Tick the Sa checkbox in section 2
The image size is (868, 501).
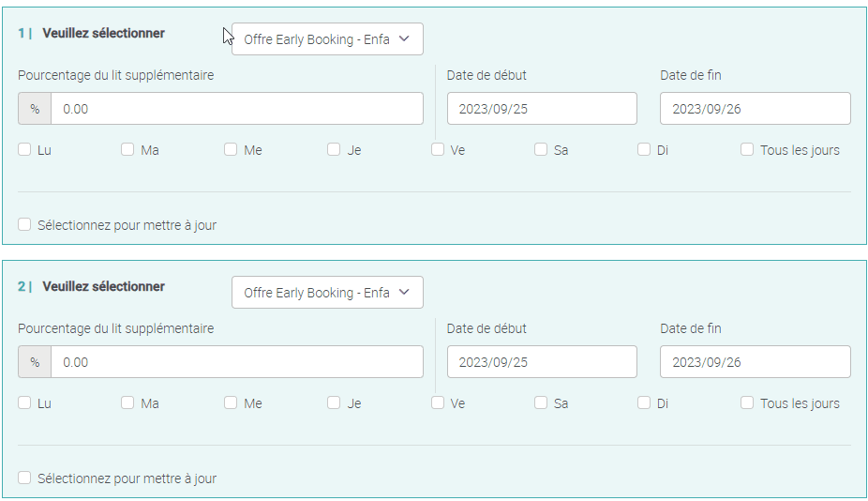541,402
